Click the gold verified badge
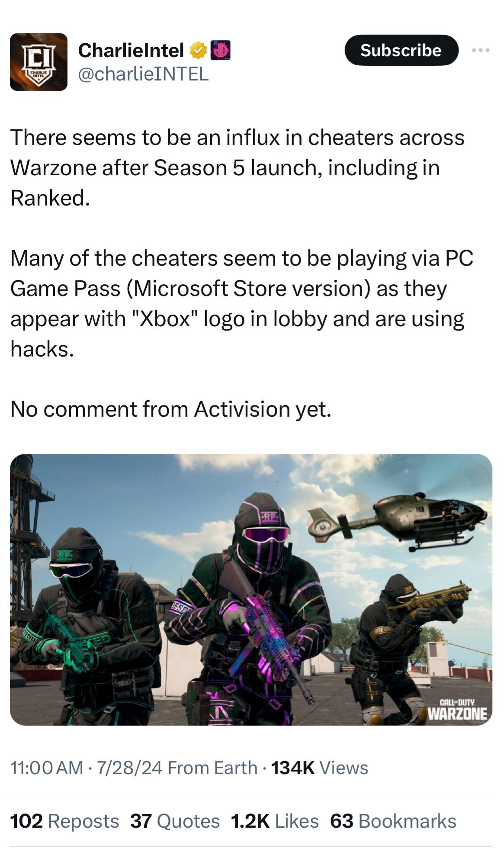The image size is (504, 855). 198,51
